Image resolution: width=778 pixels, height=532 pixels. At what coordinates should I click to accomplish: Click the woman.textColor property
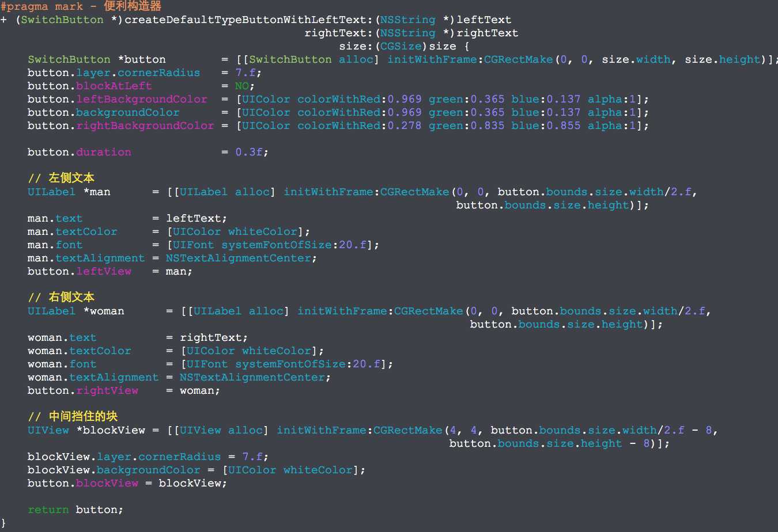pyautogui.click(x=80, y=351)
